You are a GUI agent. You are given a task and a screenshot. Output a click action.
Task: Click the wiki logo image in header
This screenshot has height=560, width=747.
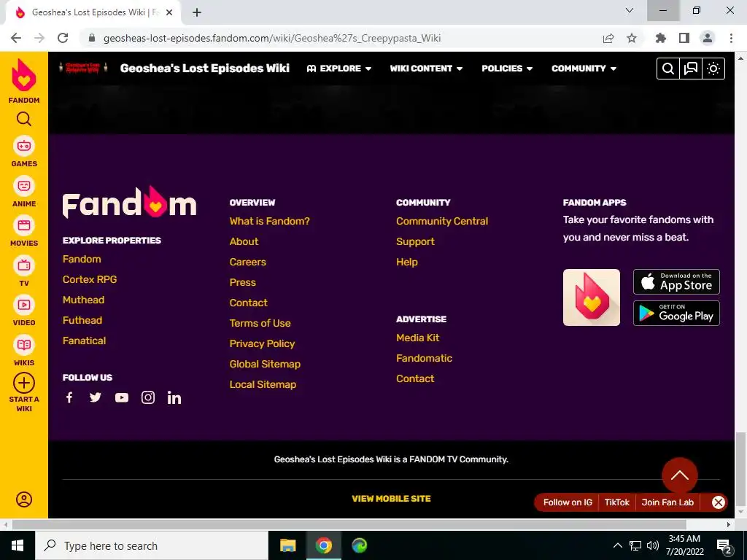(x=83, y=68)
